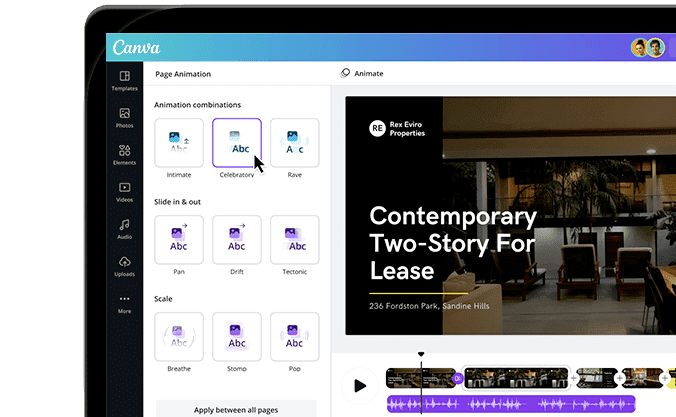This screenshot has width=676, height=417.
Task: Apply the Breathe scale animation
Action: point(179,337)
